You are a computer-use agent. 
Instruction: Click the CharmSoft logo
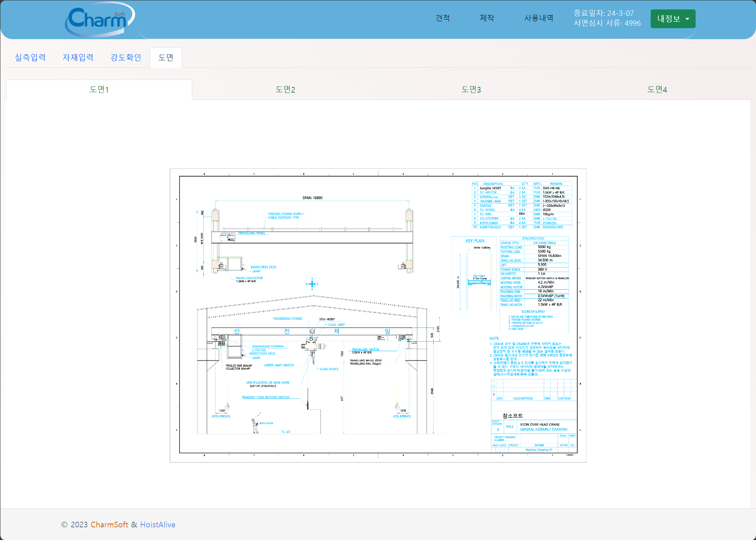pyautogui.click(x=100, y=19)
